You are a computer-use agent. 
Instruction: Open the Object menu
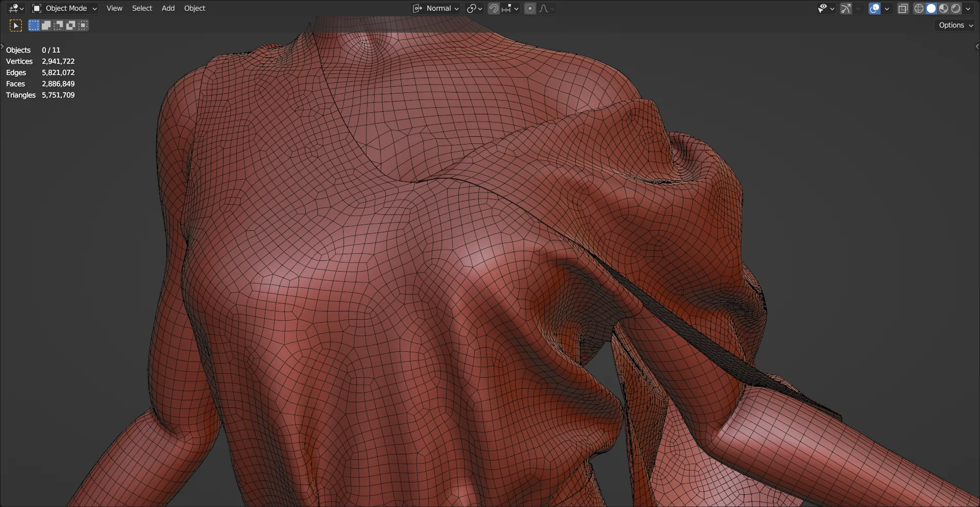pyautogui.click(x=194, y=8)
